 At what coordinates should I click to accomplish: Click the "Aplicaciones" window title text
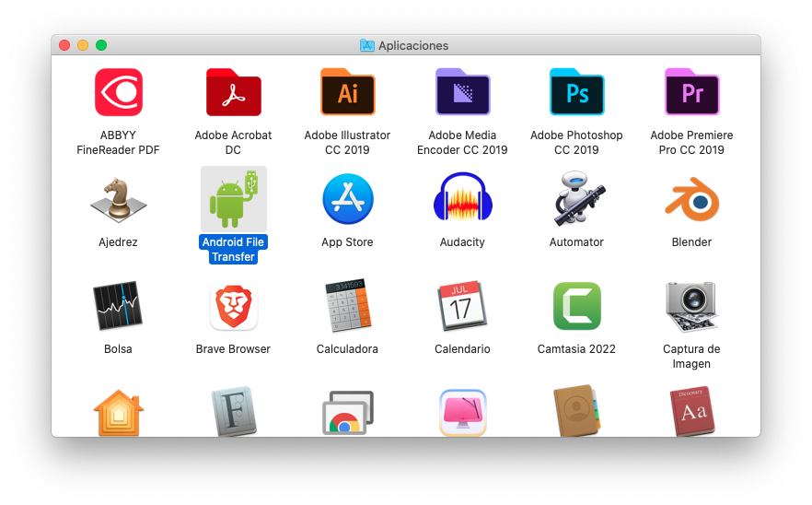[413, 46]
